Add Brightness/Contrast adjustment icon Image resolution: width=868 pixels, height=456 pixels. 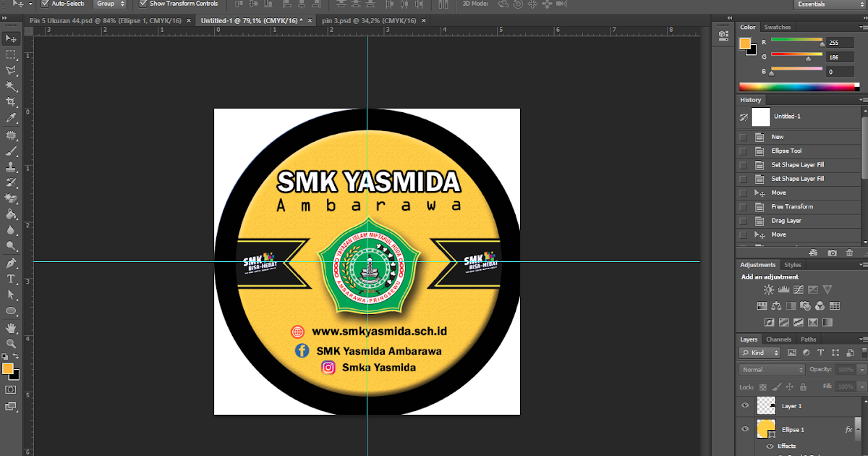point(769,290)
